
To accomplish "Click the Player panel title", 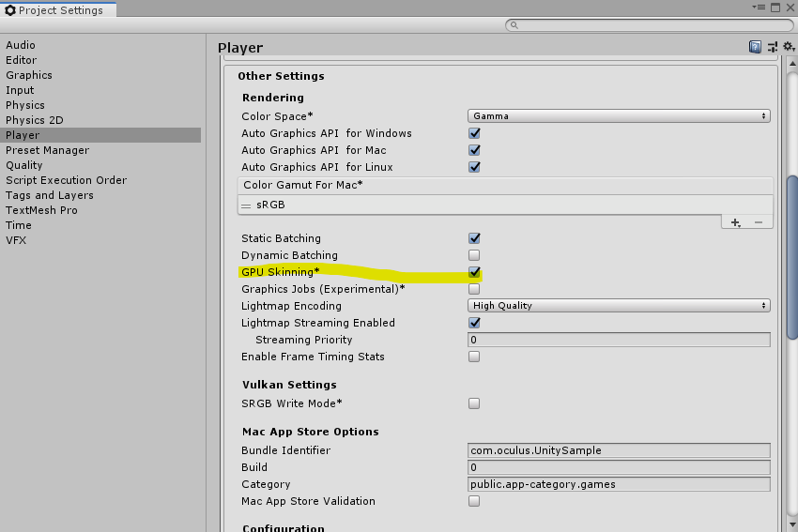I will pyautogui.click(x=240, y=48).
